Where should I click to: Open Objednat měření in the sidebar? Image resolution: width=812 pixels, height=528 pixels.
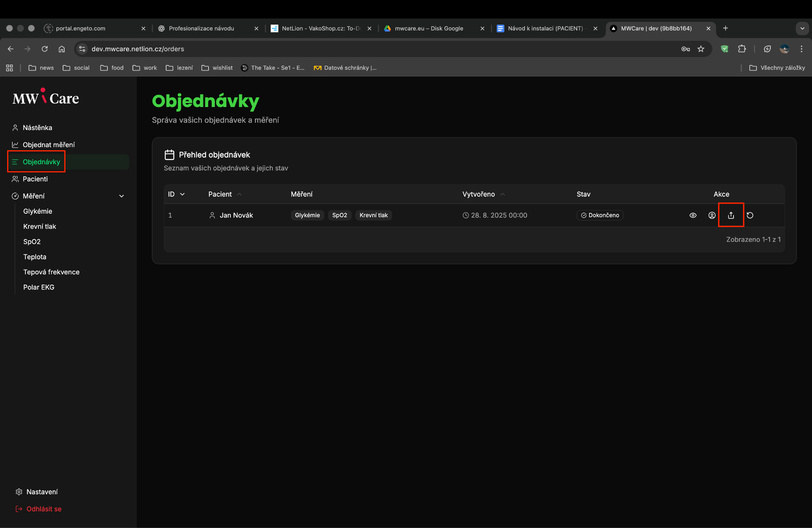pyautogui.click(x=48, y=145)
